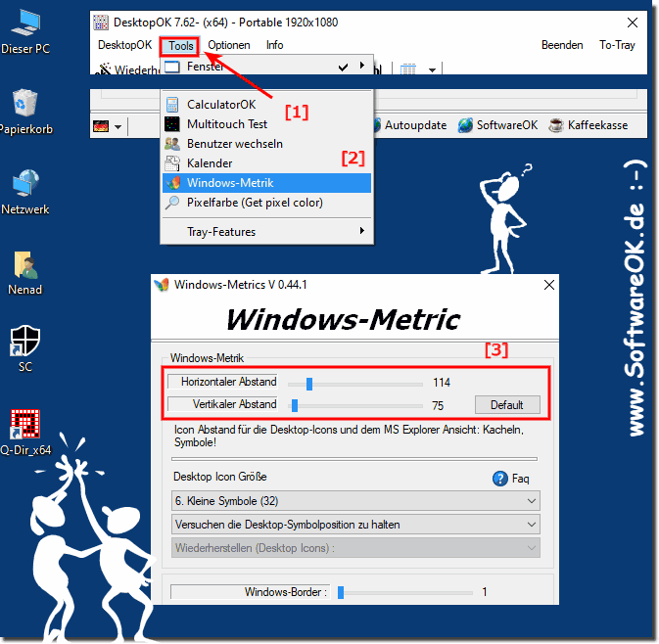Expand the Tray-Features submenu
Screen dimensions: 659x644
tap(266, 232)
